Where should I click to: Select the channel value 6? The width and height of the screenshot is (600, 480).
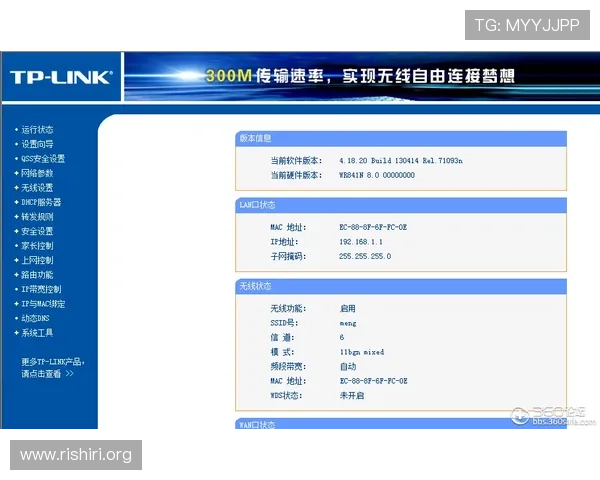(342, 338)
